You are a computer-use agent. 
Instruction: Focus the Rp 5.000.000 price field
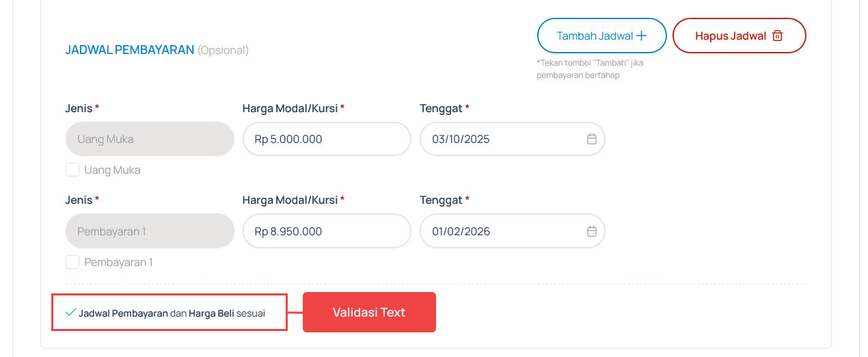coord(326,139)
